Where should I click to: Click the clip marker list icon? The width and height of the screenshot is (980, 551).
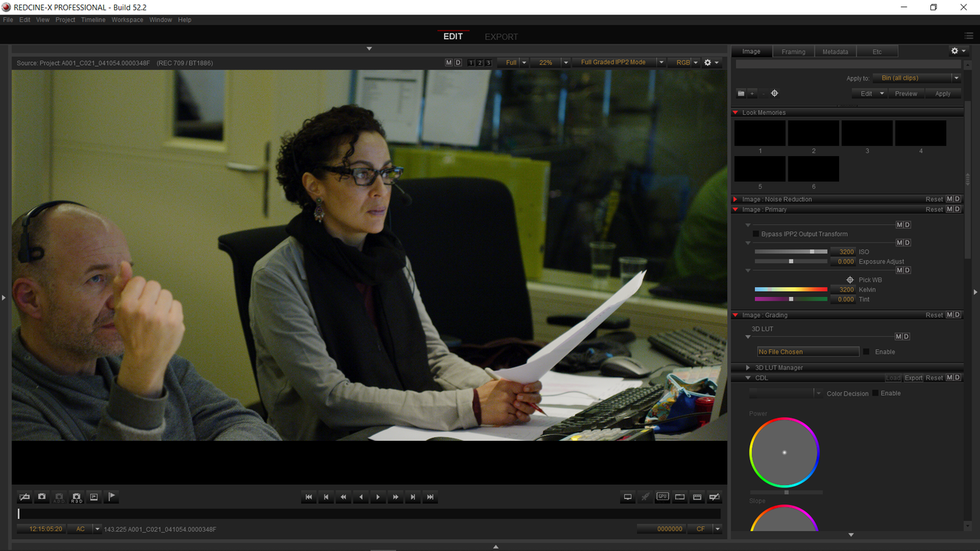click(94, 497)
